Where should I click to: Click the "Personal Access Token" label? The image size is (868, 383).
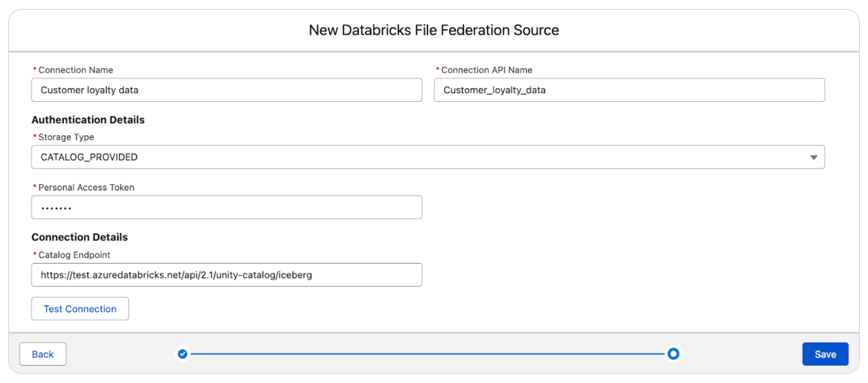click(85, 187)
